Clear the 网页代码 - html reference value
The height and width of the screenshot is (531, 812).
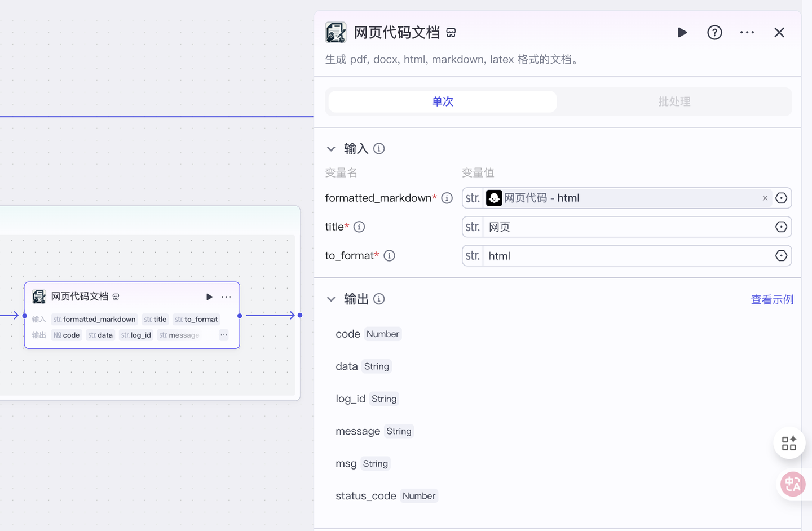[765, 198]
